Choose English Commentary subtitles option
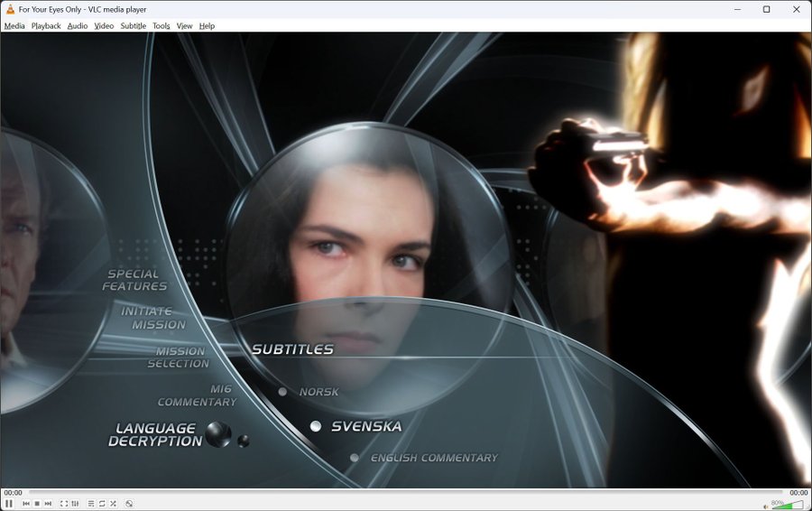The height and width of the screenshot is (511, 812). point(434,458)
